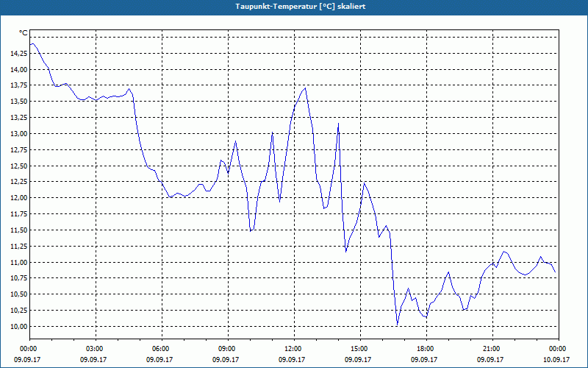Image resolution: width=588 pixels, height=368 pixels.
Task: Click the °C unit label
Action: pos(24,33)
